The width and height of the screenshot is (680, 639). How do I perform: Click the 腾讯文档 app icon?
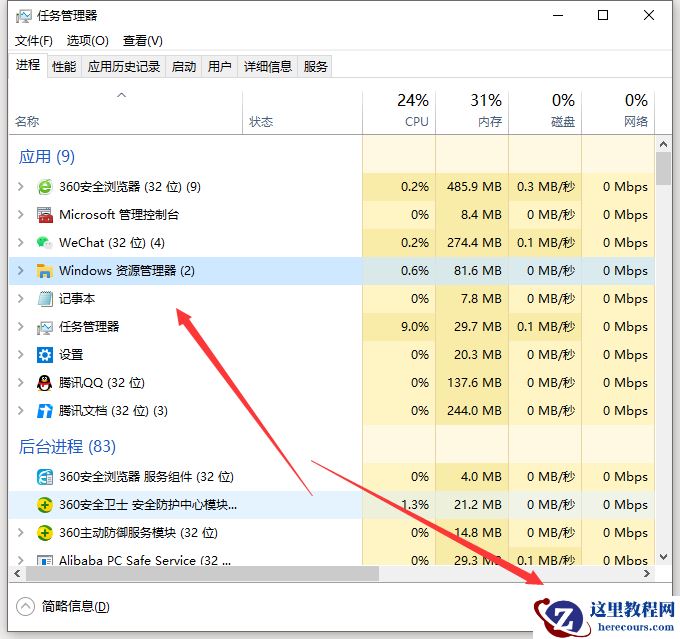(x=45, y=411)
